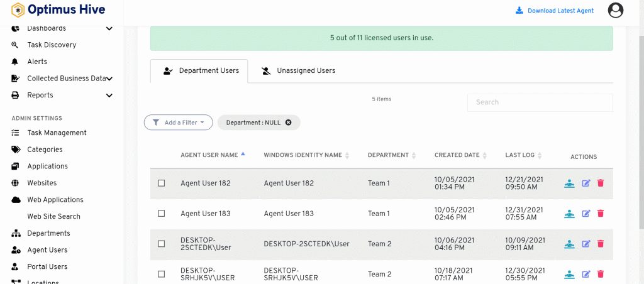
Task: Switch to the Department Users tab
Action: tap(199, 71)
